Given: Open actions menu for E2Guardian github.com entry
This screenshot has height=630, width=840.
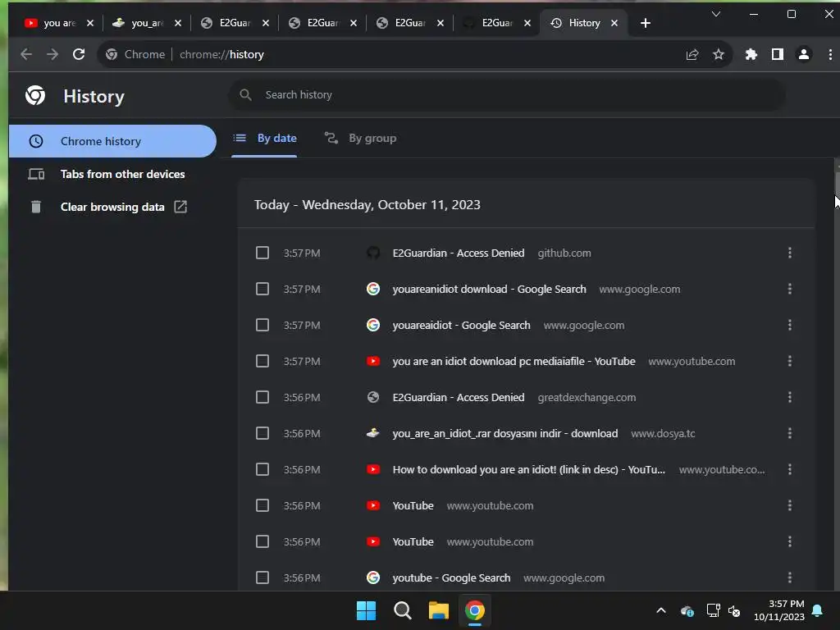Looking at the screenshot, I should tap(790, 253).
